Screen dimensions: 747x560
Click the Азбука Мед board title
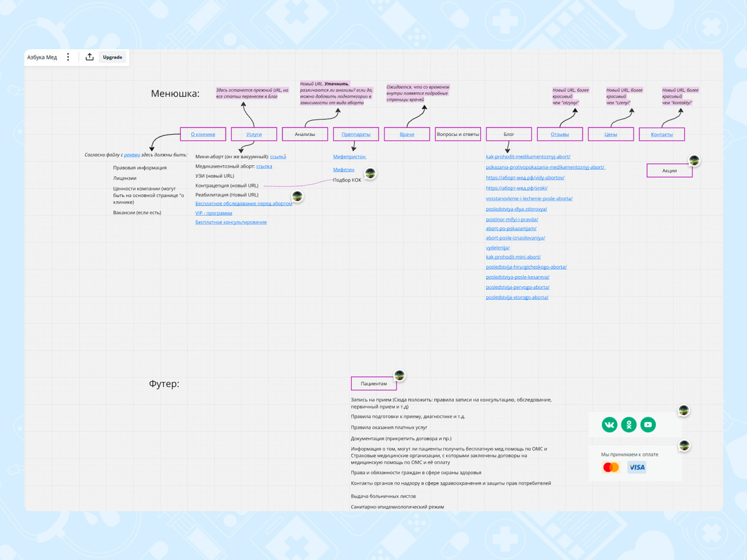tap(42, 57)
